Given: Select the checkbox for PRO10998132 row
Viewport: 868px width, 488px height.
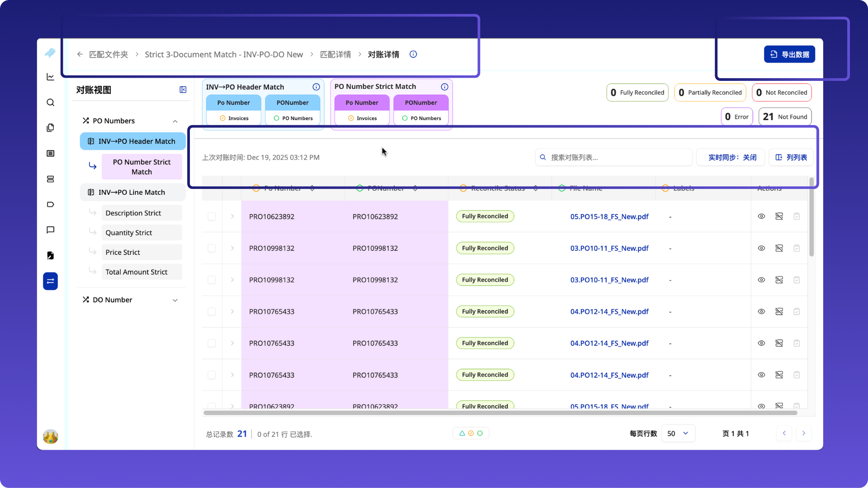Looking at the screenshot, I should click(x=212, y=248).
